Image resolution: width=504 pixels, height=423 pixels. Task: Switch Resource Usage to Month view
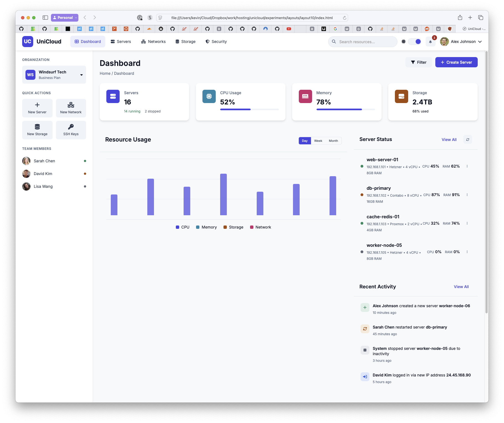coord(333,141)
